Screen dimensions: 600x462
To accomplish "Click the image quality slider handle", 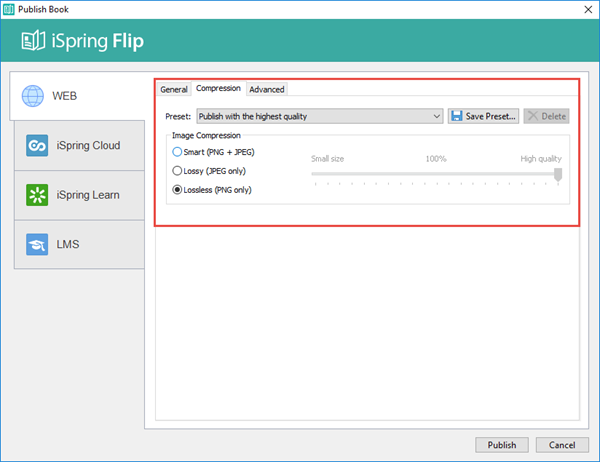I will pyautogui.click(x=558, y=175).
